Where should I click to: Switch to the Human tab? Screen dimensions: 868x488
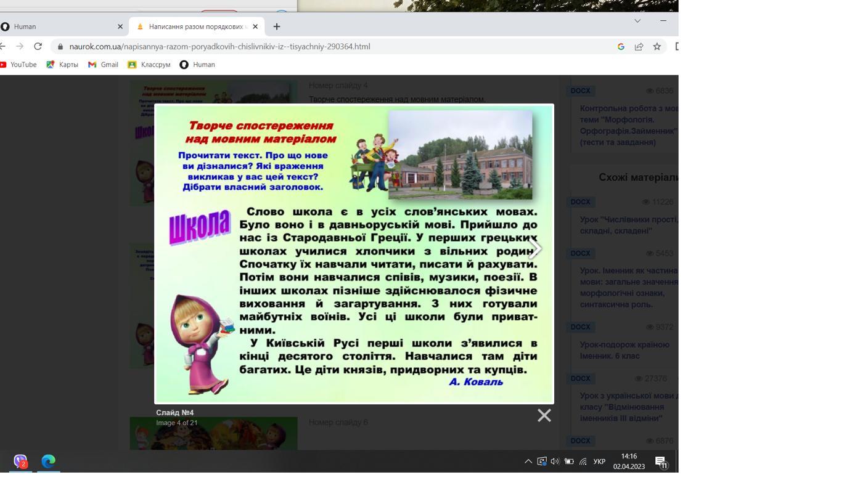click(55, 26)
